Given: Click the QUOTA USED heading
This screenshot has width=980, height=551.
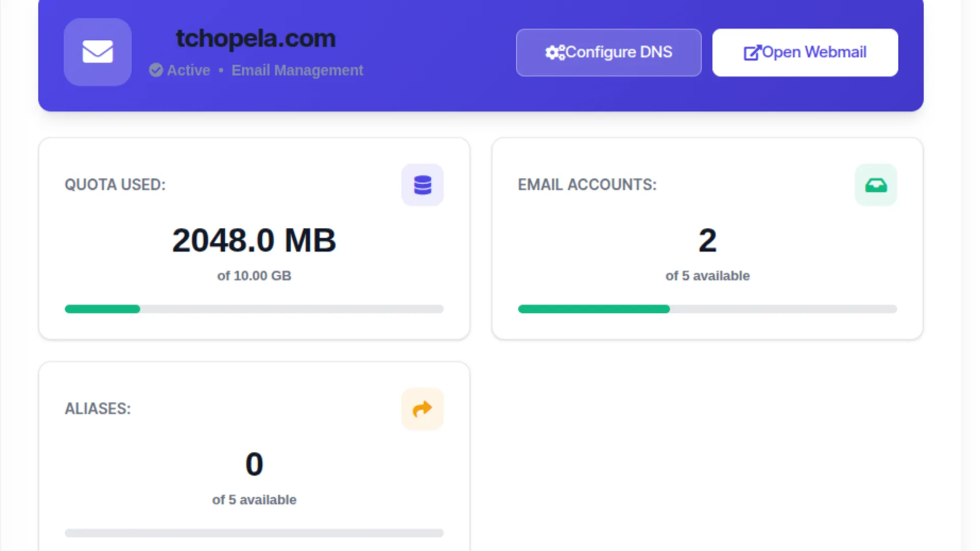Looking at the screenshot, I should (x=115, y=185).
